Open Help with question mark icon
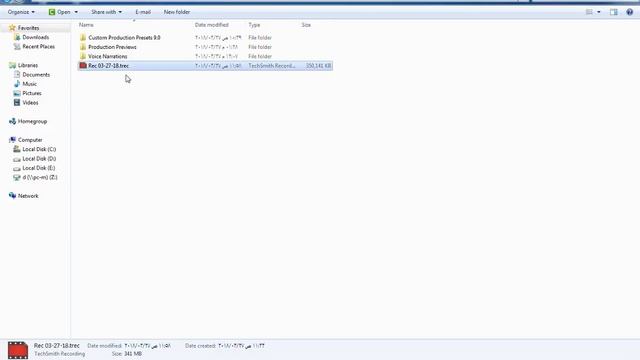The image size is (640, 360). (629, 12)
